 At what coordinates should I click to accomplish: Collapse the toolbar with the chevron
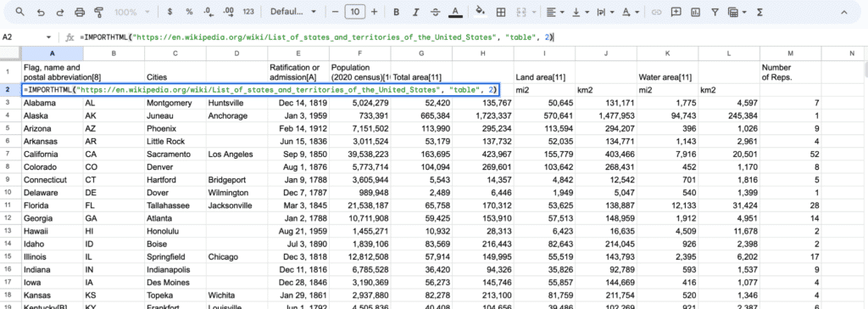[x=843, y=12]
